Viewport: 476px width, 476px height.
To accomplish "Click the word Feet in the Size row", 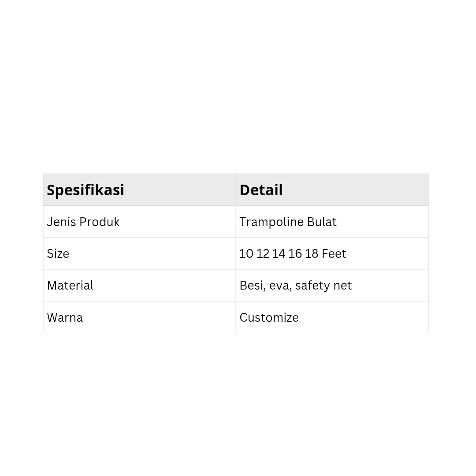I will pos(334,253).
